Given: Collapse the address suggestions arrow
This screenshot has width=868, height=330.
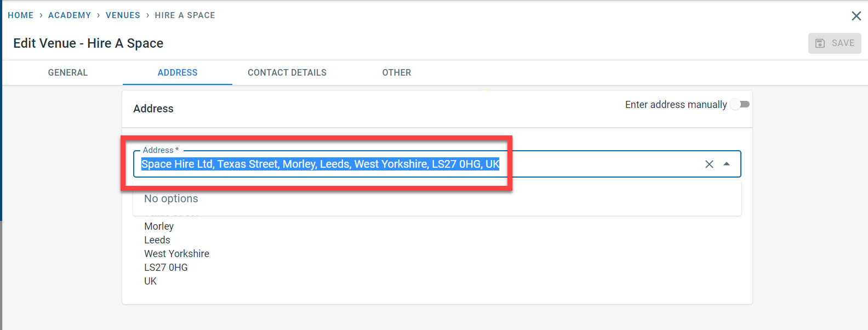Looking at the screenshot, I should coord(727,164).
